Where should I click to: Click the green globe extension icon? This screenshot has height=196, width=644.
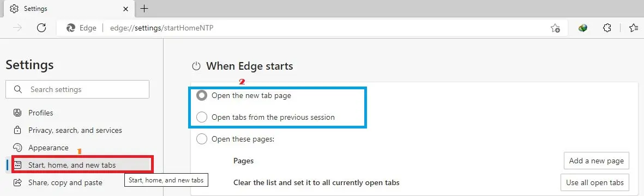[582, 28]
